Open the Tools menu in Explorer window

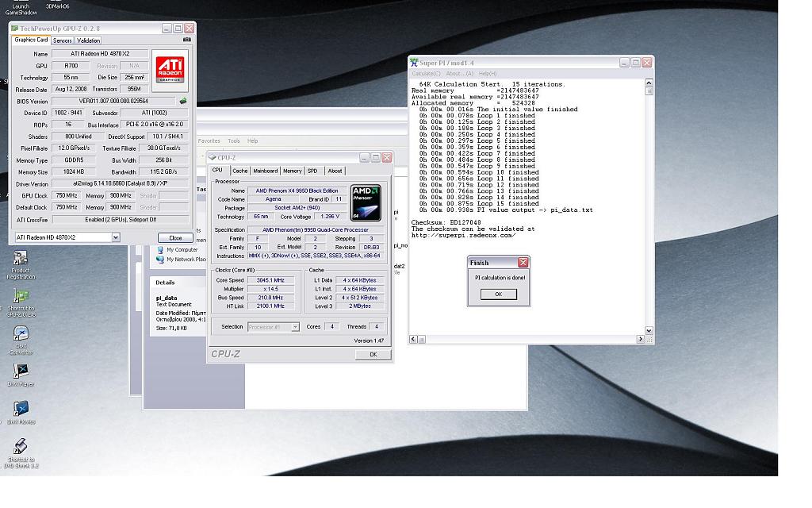pos(234,141)
